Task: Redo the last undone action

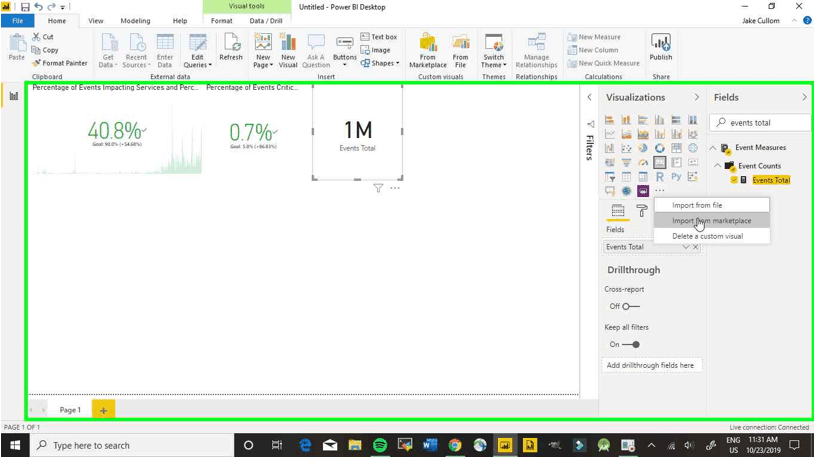Action: point(51,7)
